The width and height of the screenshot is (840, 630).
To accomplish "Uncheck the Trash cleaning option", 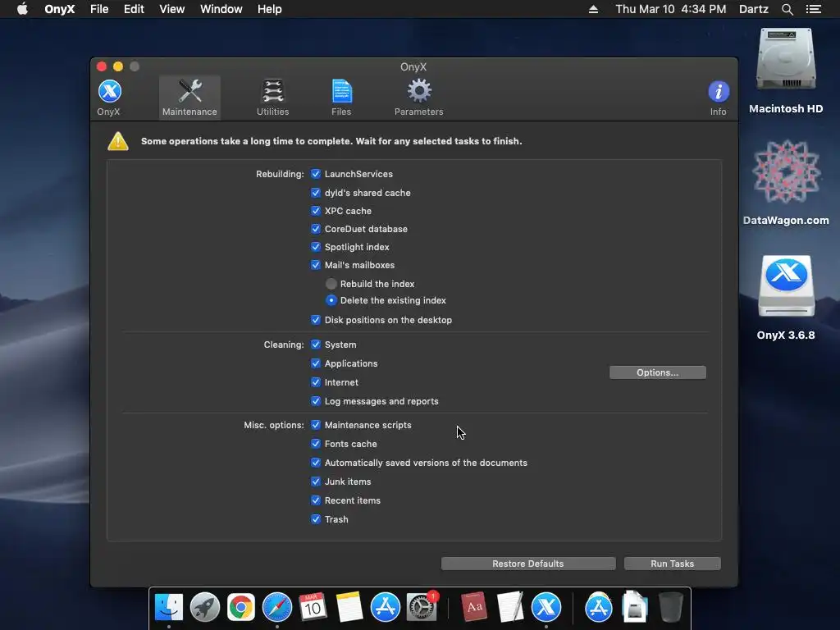I will [316, 519].
